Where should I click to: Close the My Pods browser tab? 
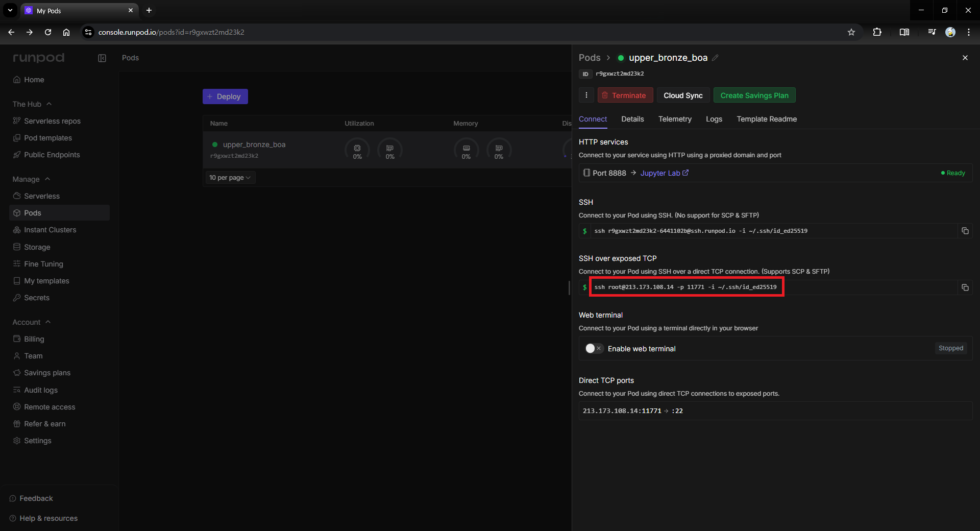tap(131, 10)
